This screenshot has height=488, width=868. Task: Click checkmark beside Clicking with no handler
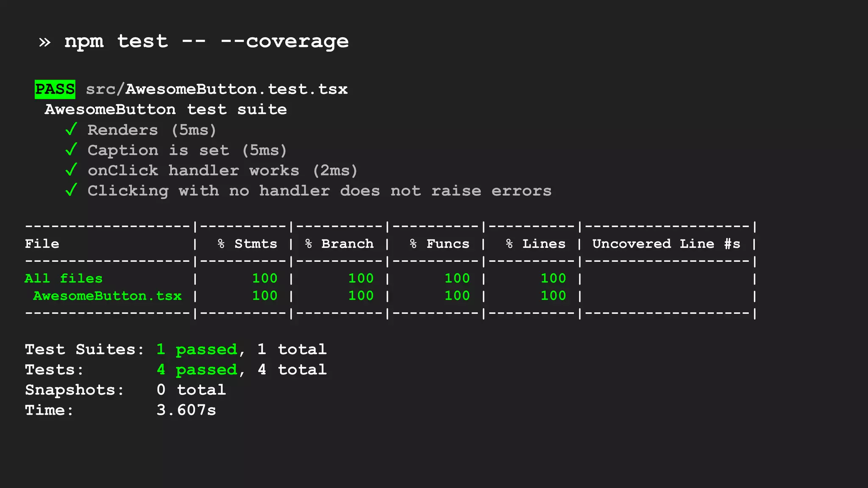click(71, 190)
